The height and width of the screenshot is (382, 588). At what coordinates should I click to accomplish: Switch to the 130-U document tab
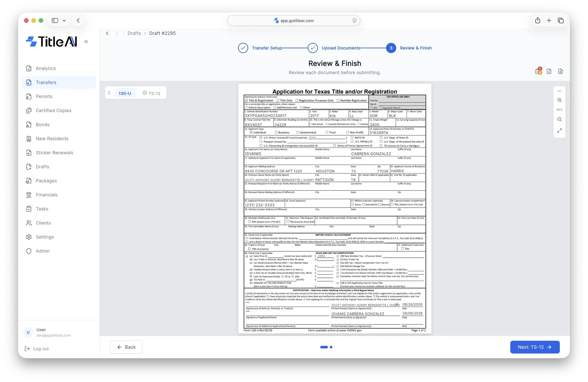coord(125,93)
